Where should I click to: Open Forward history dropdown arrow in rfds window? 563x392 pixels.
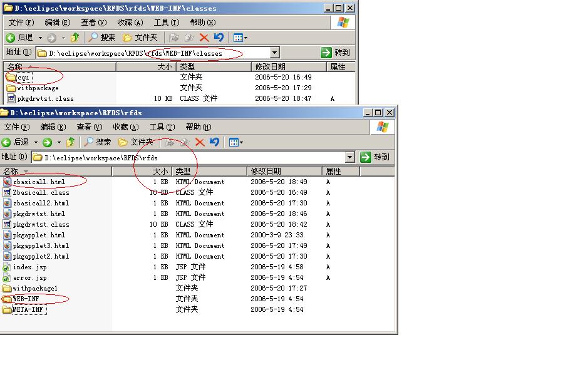[59, 142]
